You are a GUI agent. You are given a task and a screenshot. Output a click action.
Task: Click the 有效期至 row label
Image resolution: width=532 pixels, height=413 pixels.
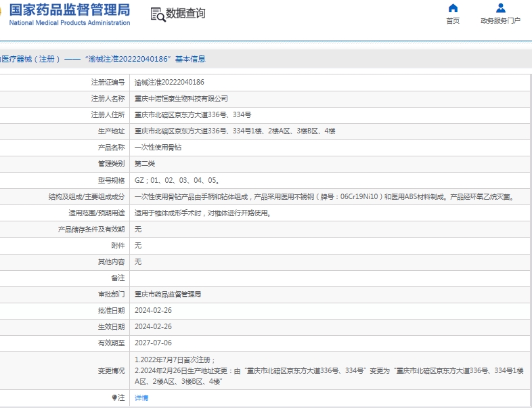coord(111,343)
